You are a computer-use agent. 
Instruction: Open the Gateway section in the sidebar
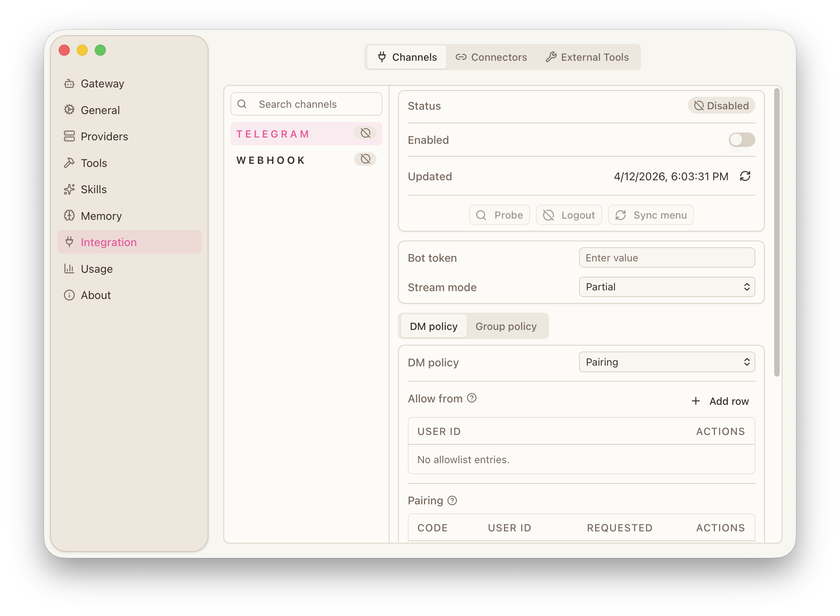point(102,83)
